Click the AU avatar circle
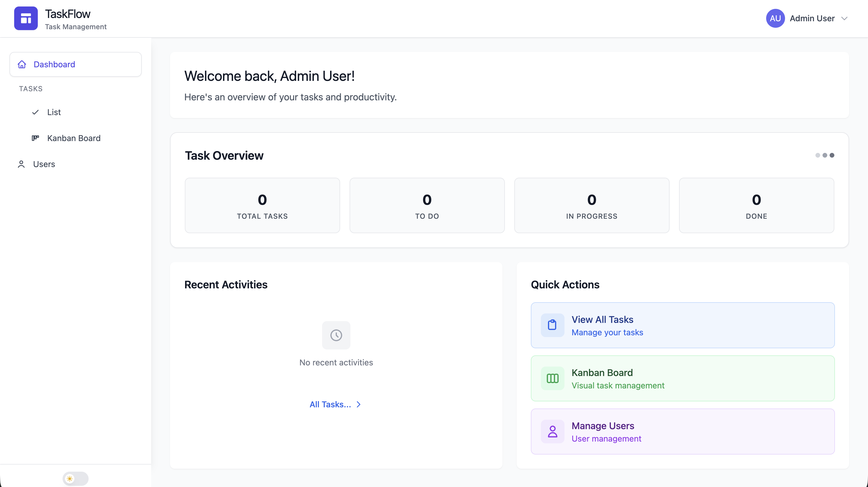Screen dimensions: 868x487 coord(775,18)
